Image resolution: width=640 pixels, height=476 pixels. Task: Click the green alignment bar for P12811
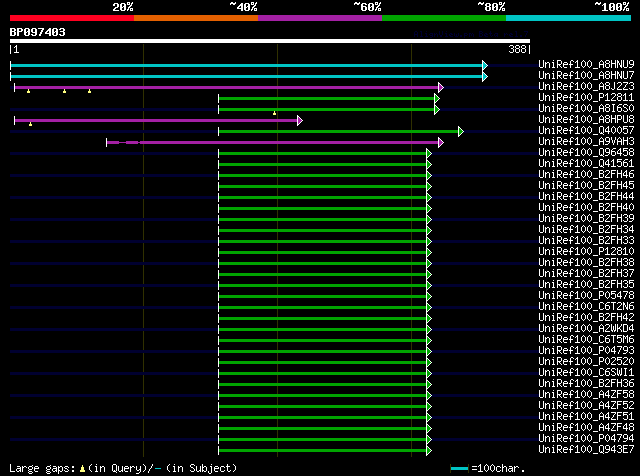tap(327, 98)
